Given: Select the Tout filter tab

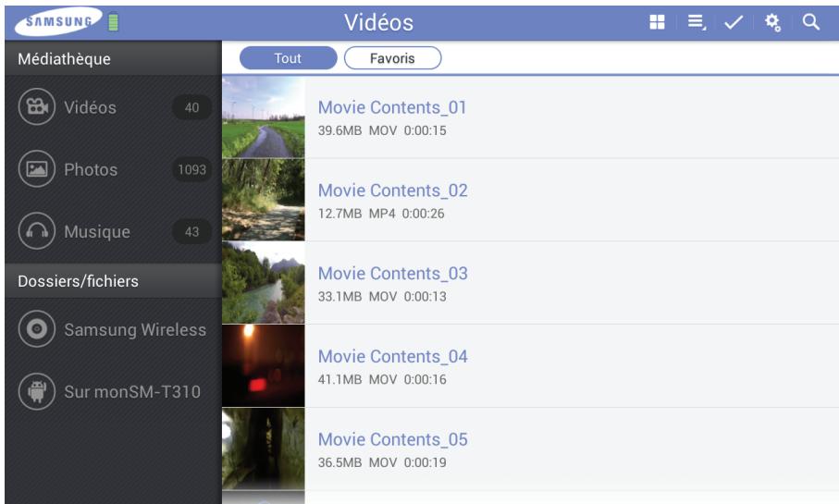Looking at the screenshot, I should coord(289,57).
